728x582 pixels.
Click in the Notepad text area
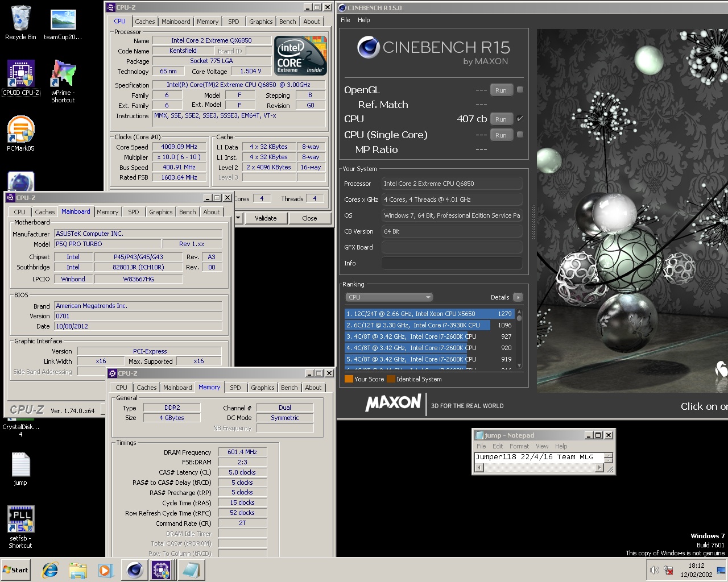tap(539, 458)
